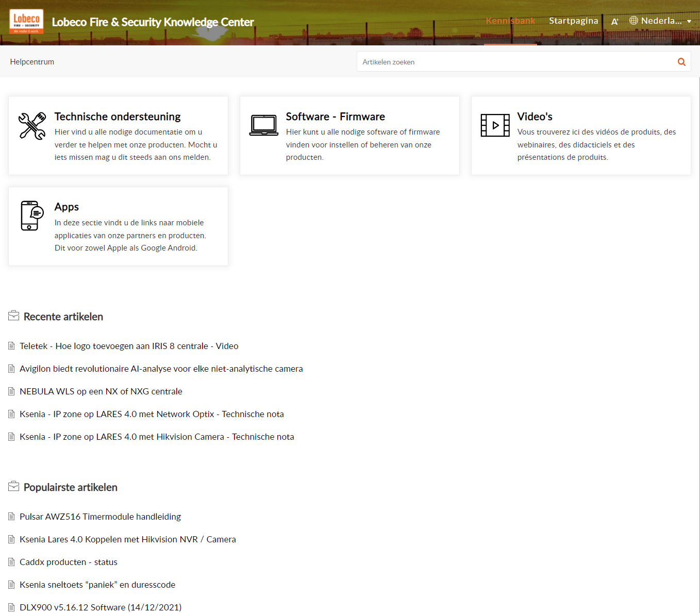Click the Lobeco logo in header
The height and width of the screenshot is (613, 700).
coord(26,22)
